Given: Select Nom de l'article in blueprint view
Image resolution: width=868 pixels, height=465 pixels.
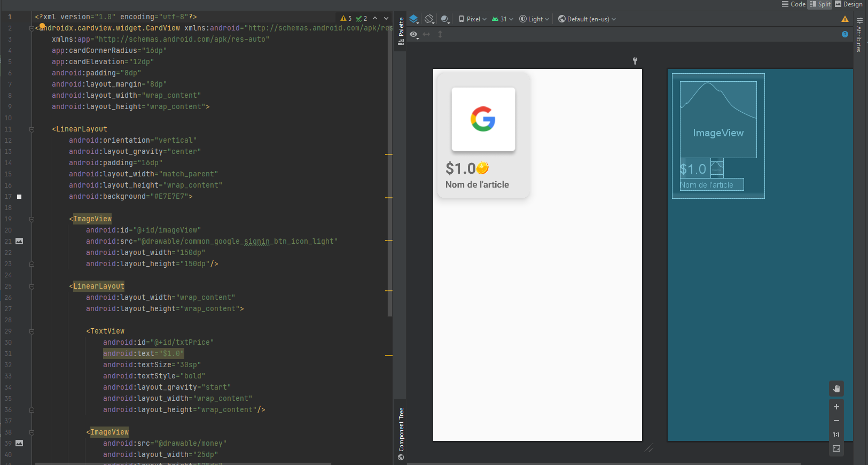Looking at the screenshot, I should point(711,184).
